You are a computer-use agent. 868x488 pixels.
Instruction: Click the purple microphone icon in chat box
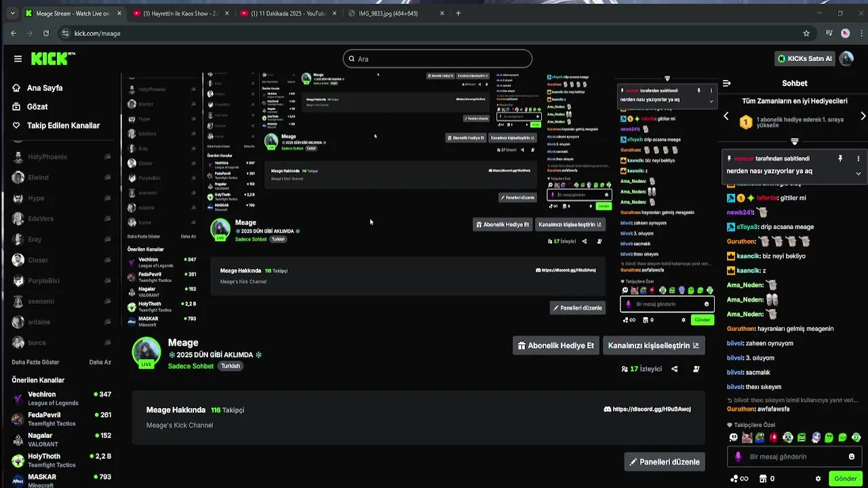click(x=738, y=457)
